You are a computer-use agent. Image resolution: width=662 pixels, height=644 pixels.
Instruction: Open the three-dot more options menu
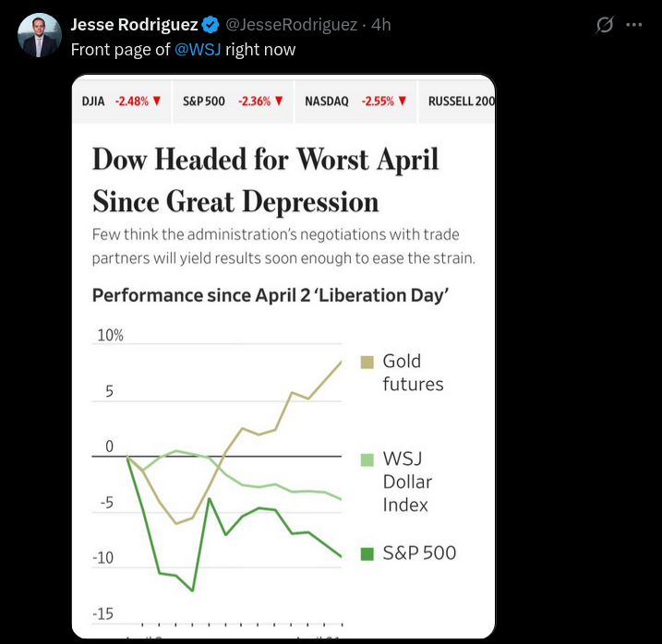[x=633, y=25]
